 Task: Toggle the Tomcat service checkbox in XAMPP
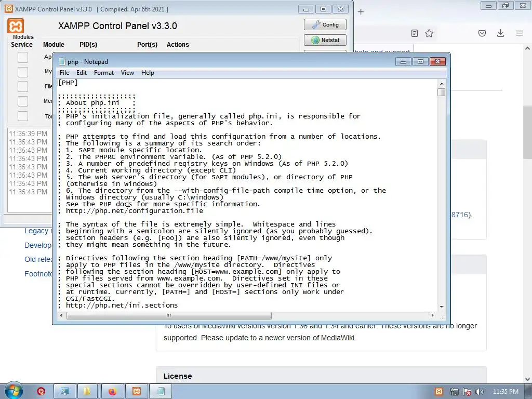[x=23, y=116]
